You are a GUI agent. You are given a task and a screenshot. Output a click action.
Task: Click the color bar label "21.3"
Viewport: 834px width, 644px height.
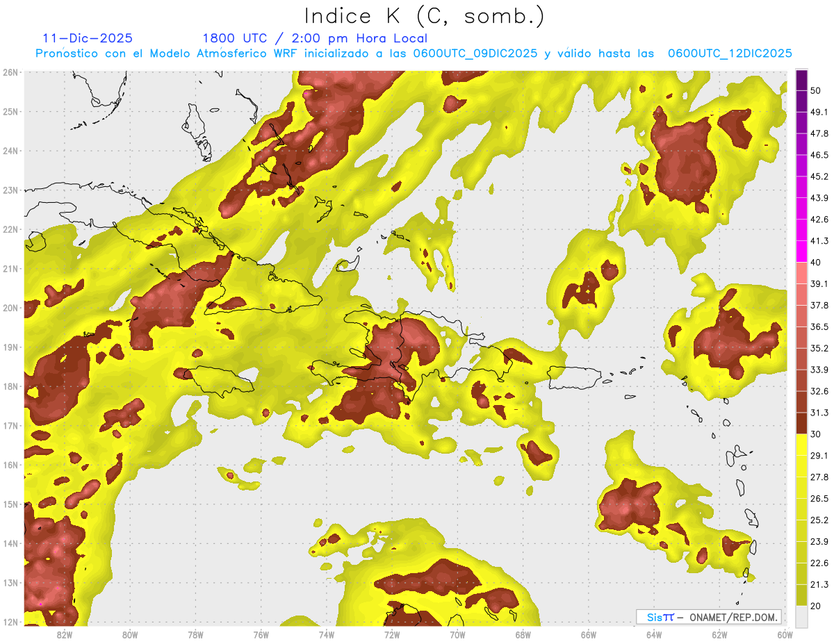click(x=819, y=585)
